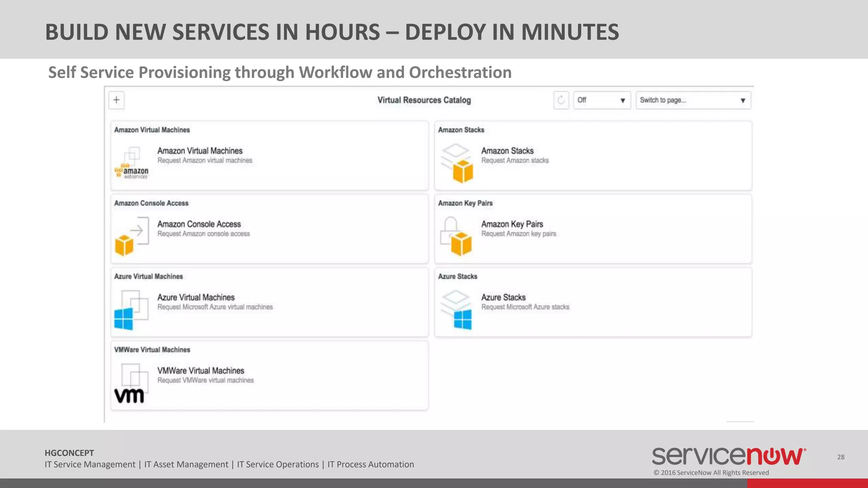The image size is (868, 488).
Task: Click 'Request Amazon console access' description
Action: 203,234
